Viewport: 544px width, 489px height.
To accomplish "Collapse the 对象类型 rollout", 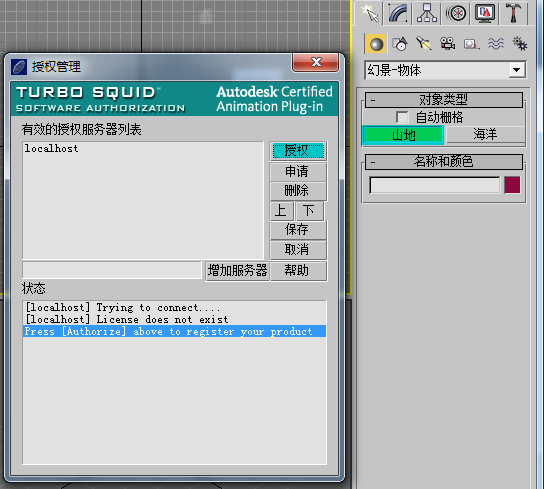I will pyautogui.click(x=444, y=100).
